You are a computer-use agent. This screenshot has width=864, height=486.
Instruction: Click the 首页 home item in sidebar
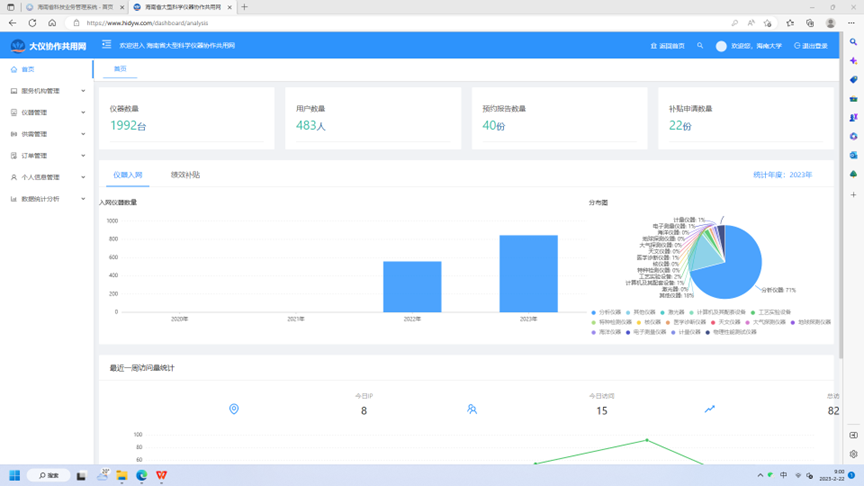pos(28,69)
